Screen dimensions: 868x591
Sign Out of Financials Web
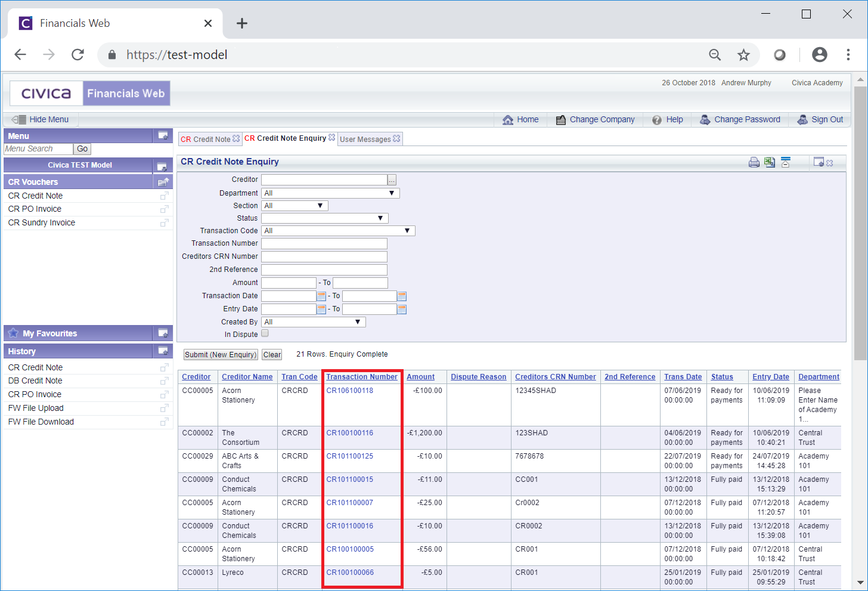(820, 119)
